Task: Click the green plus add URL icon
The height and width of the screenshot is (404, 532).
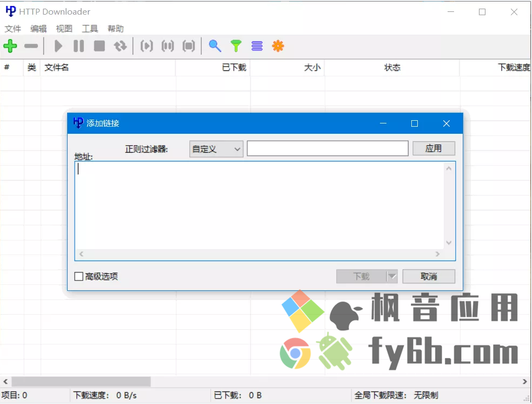Action: [10, 46]
